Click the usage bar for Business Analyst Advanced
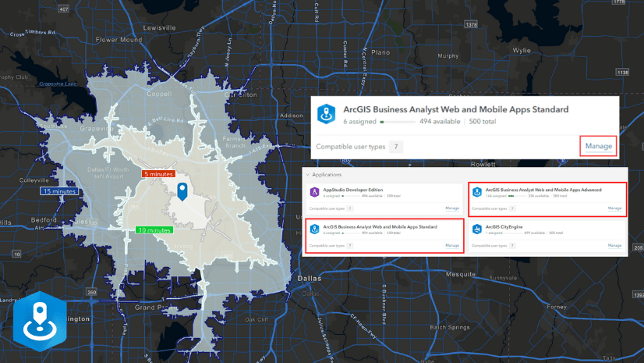The image size is (644, 363). click(517, 196)
